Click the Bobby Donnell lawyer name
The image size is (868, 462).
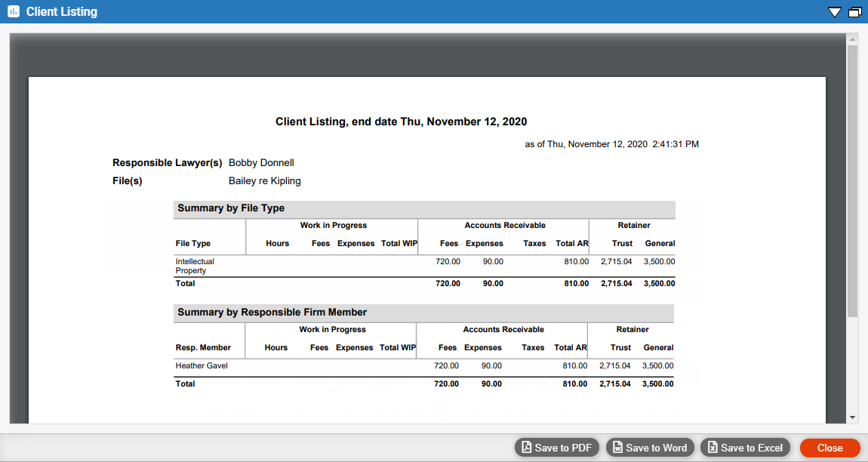[261, 162]
